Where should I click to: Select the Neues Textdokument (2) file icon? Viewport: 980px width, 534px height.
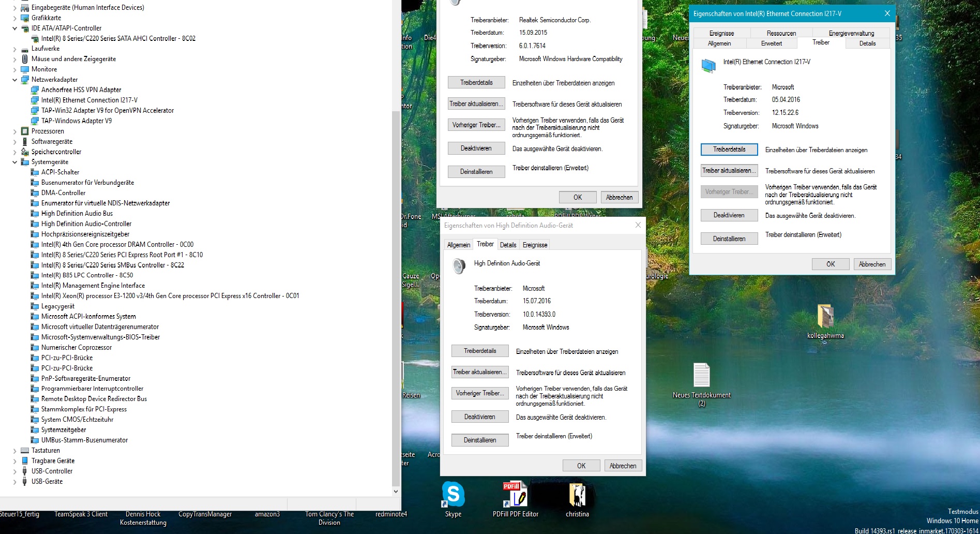tap(702, 375)
